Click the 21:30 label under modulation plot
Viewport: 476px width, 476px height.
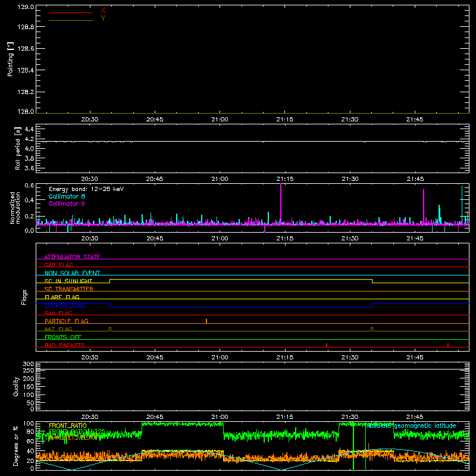tap(350, 239)
